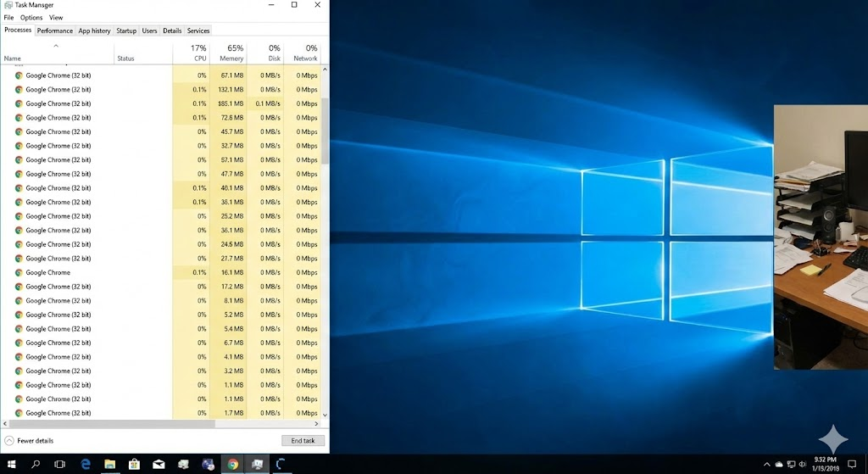Click the End task button
The image size is (868, 474).
click(303, 441)
